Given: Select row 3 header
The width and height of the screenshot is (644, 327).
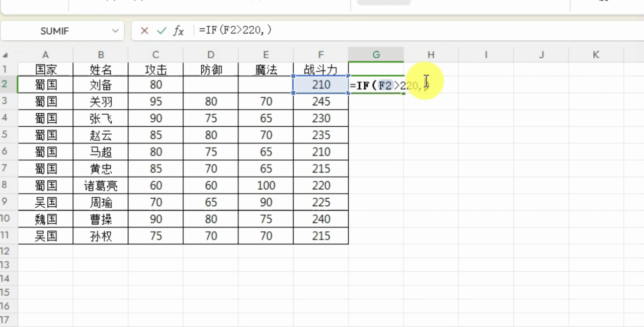Looking at the screenshot, I should pos(9,102).
